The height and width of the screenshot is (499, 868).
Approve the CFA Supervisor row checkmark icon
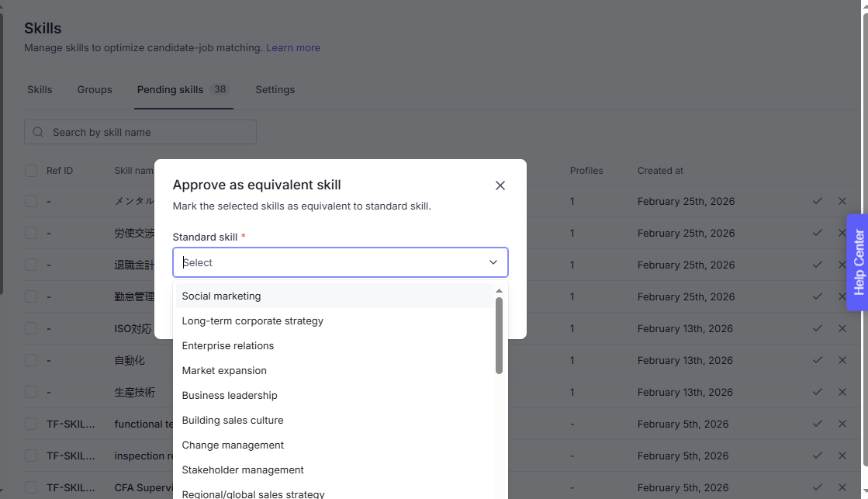[817, 488]
